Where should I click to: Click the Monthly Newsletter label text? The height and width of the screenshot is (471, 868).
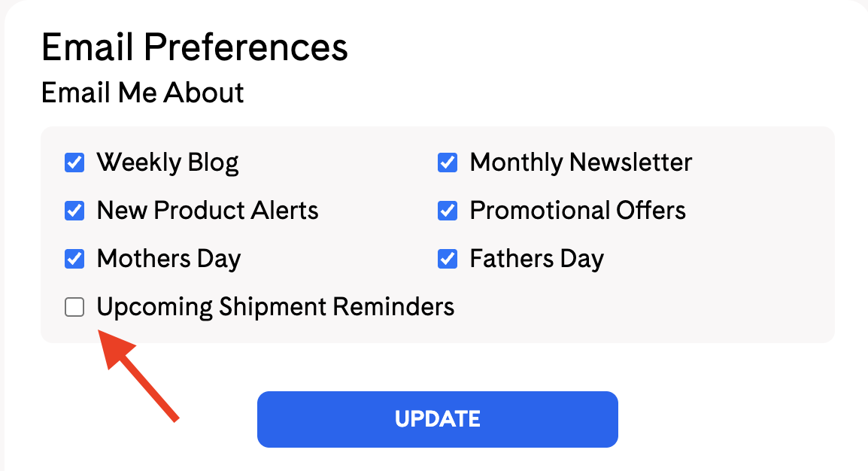(x=581, y=163)
